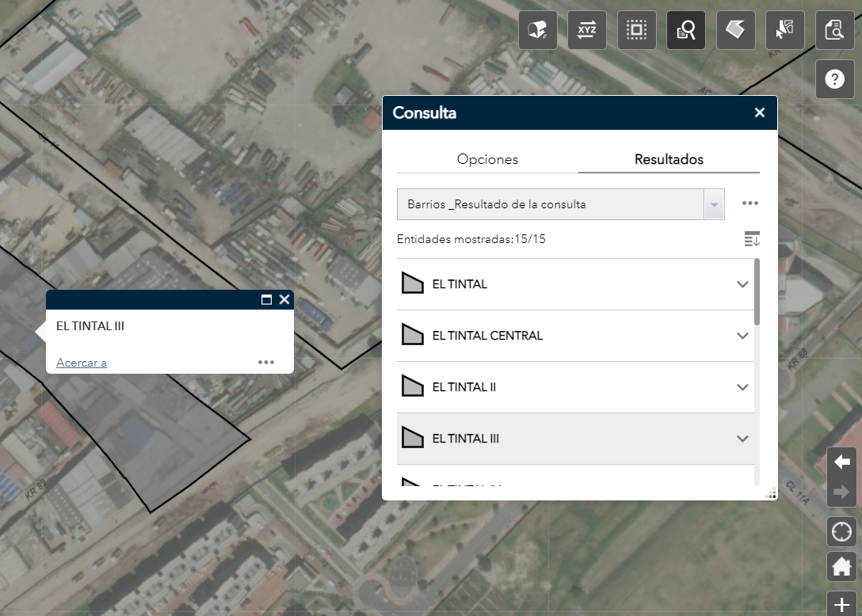Go back to the previous map extent
The image size is (862, 616).
pos(841,462)
